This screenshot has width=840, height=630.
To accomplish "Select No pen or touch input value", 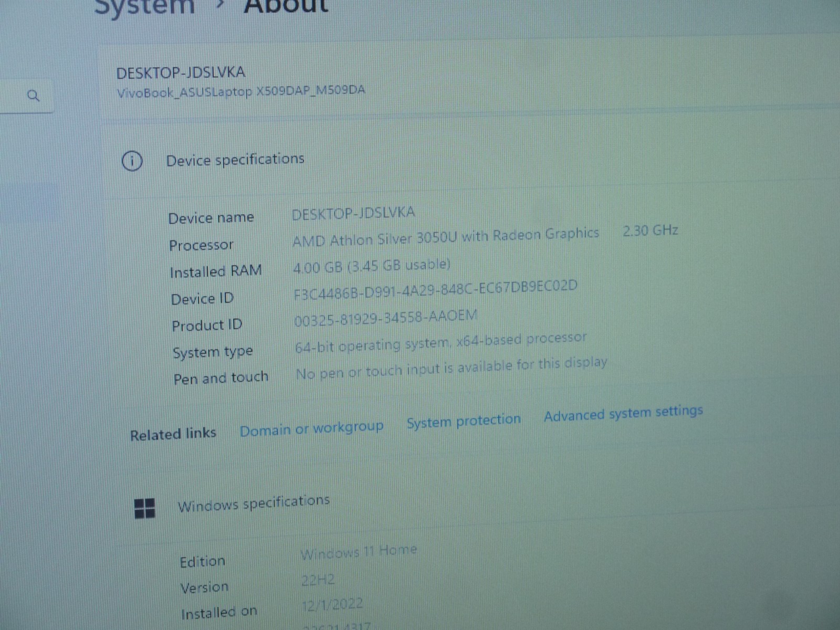I will point(451,367).
